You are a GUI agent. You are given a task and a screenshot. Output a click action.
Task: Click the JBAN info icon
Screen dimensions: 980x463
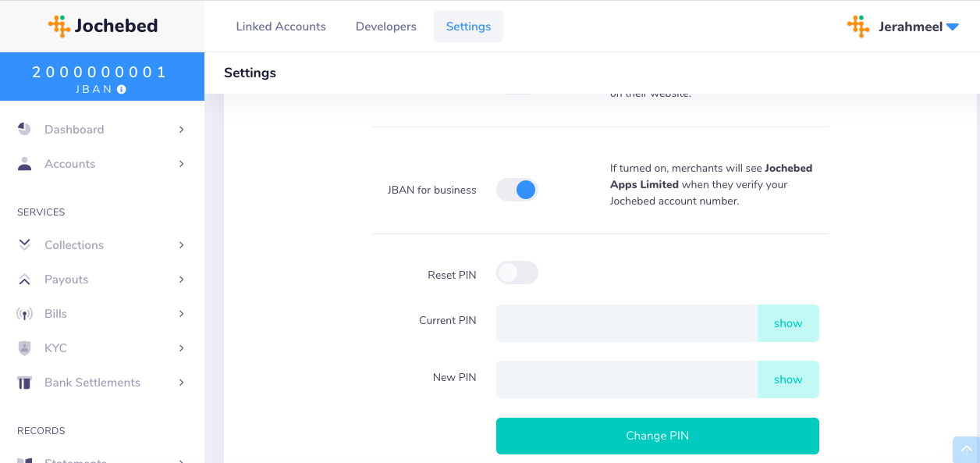pyautogui.click(x=121, y=89)
